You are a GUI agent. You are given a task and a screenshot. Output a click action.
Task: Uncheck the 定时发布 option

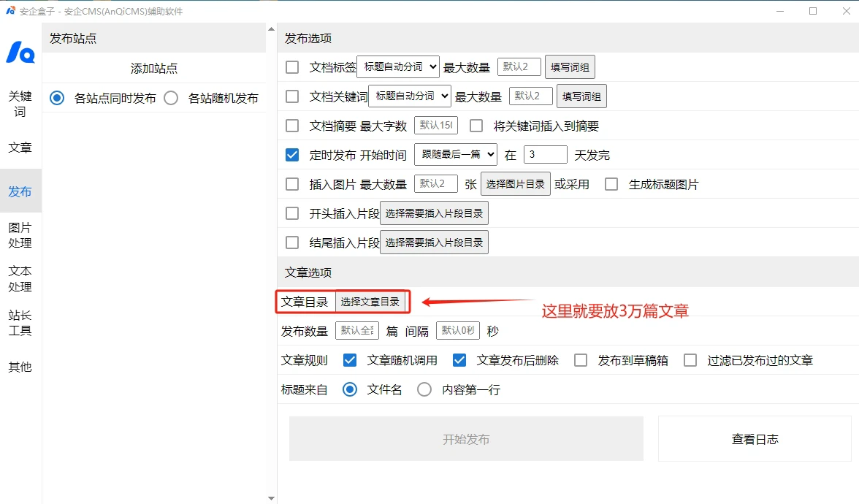point(292,155)
